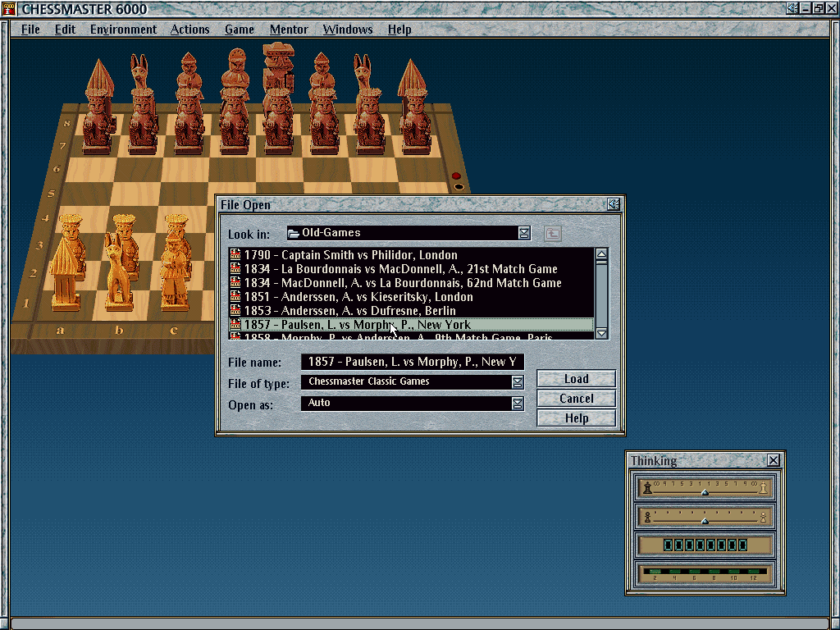This screenshot has width=840, height=630.
Task: Select the white bishop on c1
Action: point(175,273)
